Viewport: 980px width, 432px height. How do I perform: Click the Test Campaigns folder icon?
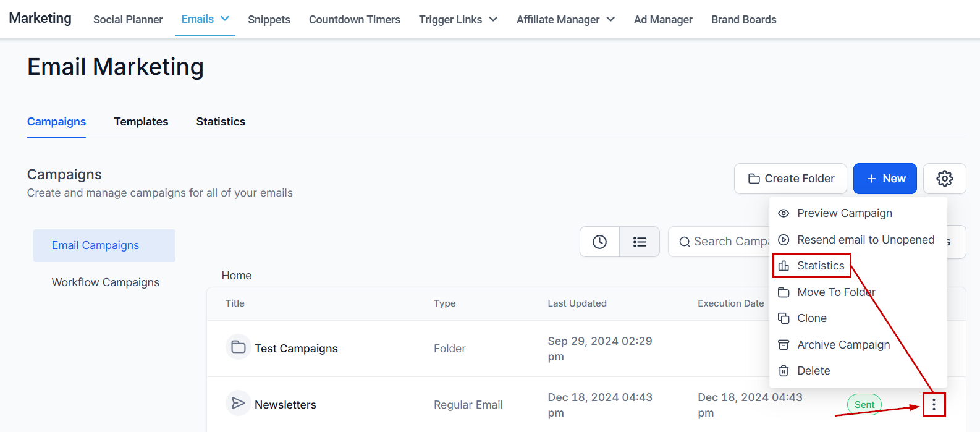[x=239, y=347]
